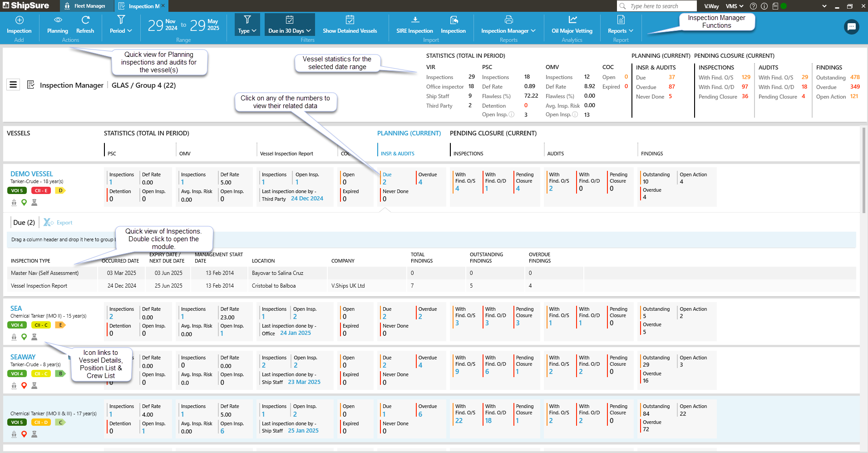Image resolution: width=868 pixels, height=453 pixels.
Task: Open SEA vessel position pin icon
Action: (x=24, y=337)
